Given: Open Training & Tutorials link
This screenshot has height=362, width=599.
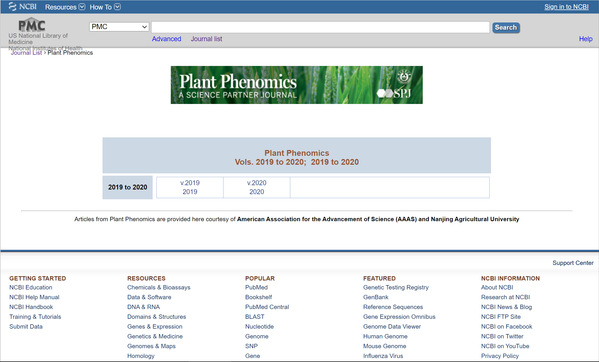Looking at the screenshot, I should point(35,317).
